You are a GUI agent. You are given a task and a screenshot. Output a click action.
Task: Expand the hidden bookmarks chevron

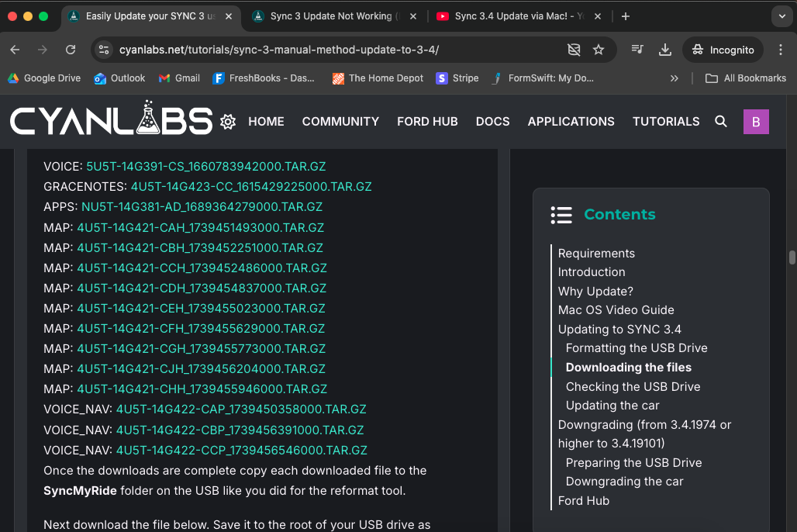point(674,78)
